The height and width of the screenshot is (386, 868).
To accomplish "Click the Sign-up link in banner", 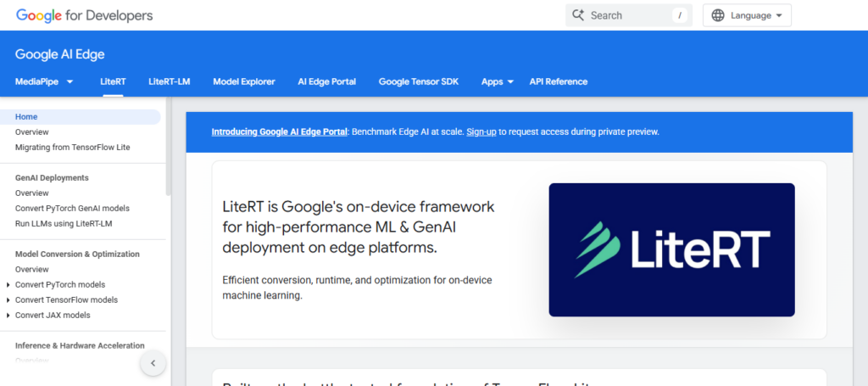I will tap(481, 131).
